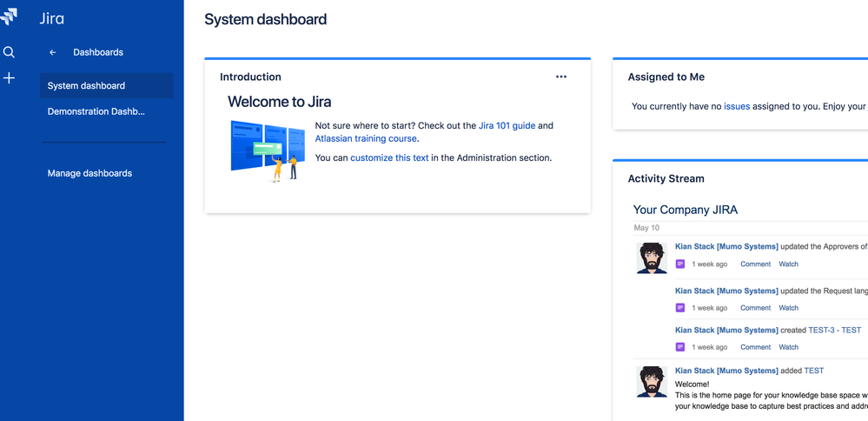Open Kian Stack name on Approvers entry

[x=727, y=246]
